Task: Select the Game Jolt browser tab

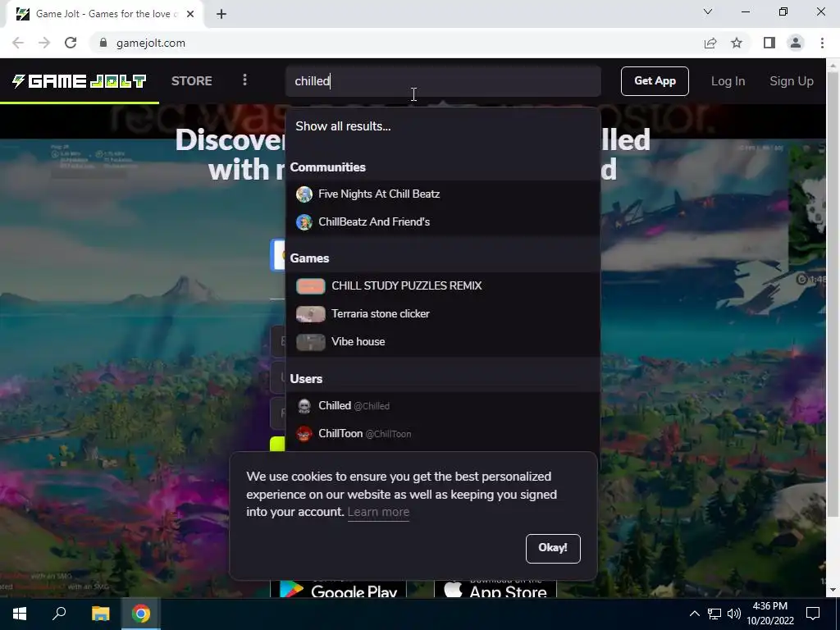Action: (104, 14)
